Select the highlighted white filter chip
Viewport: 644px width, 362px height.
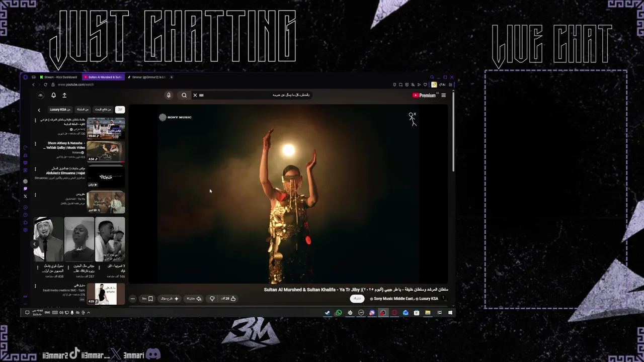point(120,110)
